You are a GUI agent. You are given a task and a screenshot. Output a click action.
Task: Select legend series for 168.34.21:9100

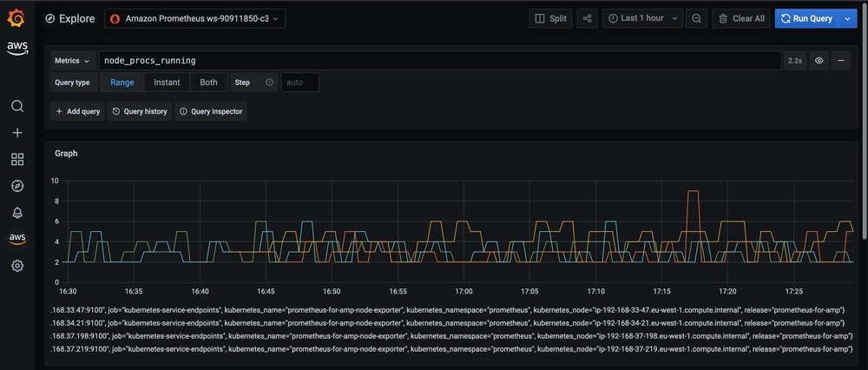coord(447,322)
